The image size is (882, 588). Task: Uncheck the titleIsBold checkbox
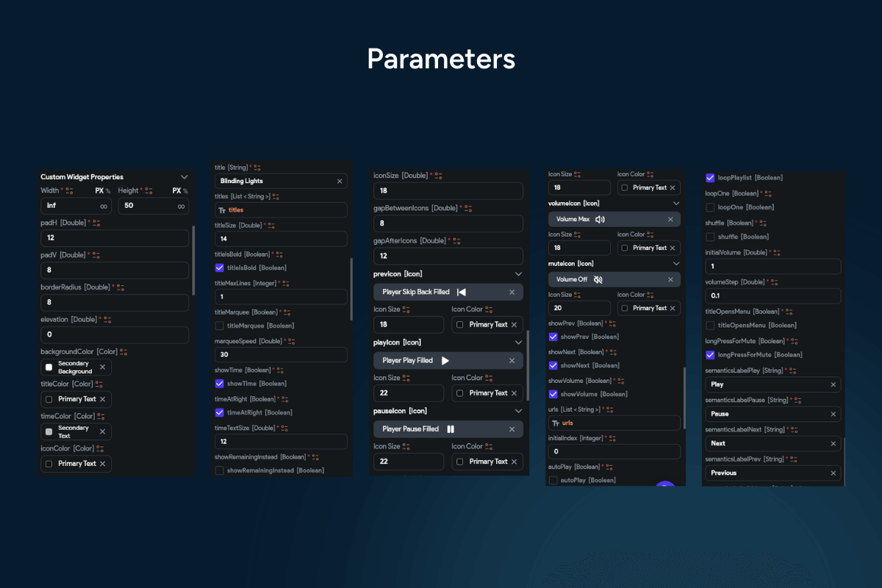point(219,268)
